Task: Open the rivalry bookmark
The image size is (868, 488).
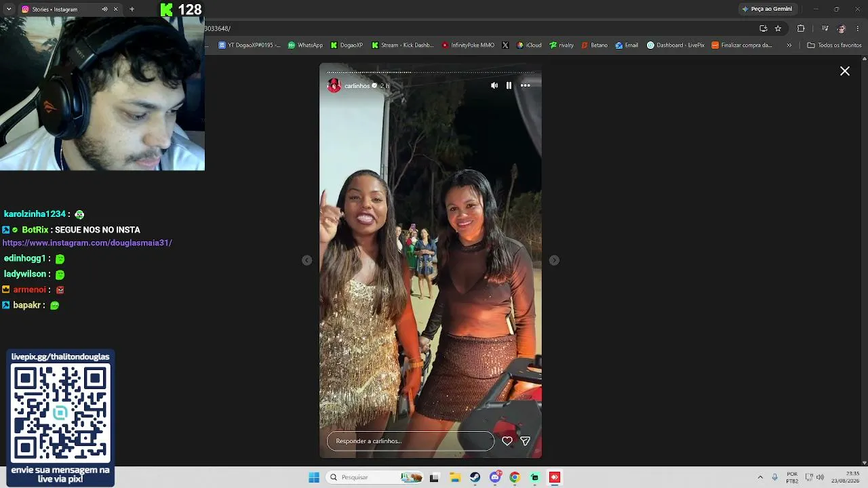Action: [561, 45]
